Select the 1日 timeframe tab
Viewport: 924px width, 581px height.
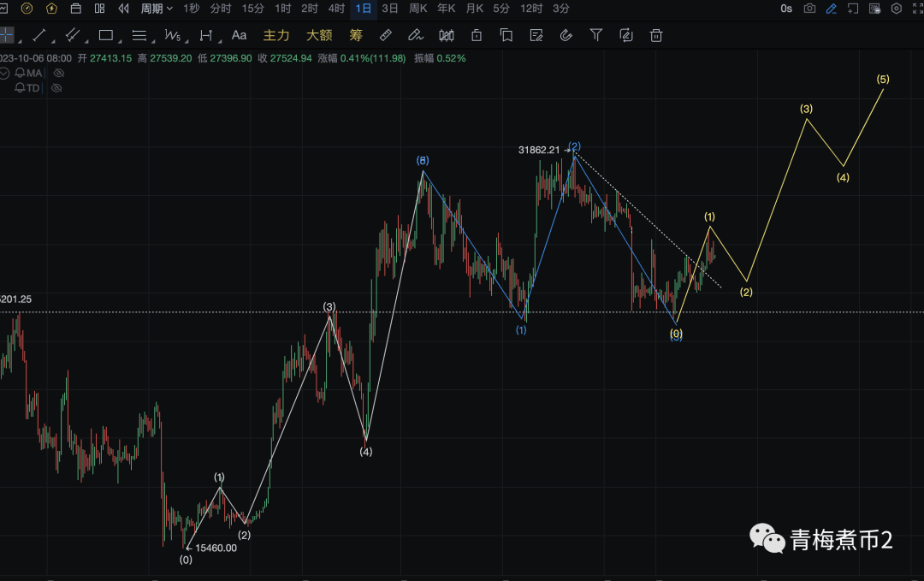364,9
